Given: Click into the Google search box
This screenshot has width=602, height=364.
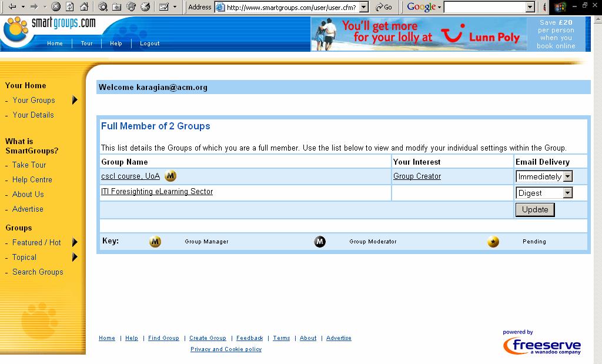Looking at the screenshot, I should [485, 7].
